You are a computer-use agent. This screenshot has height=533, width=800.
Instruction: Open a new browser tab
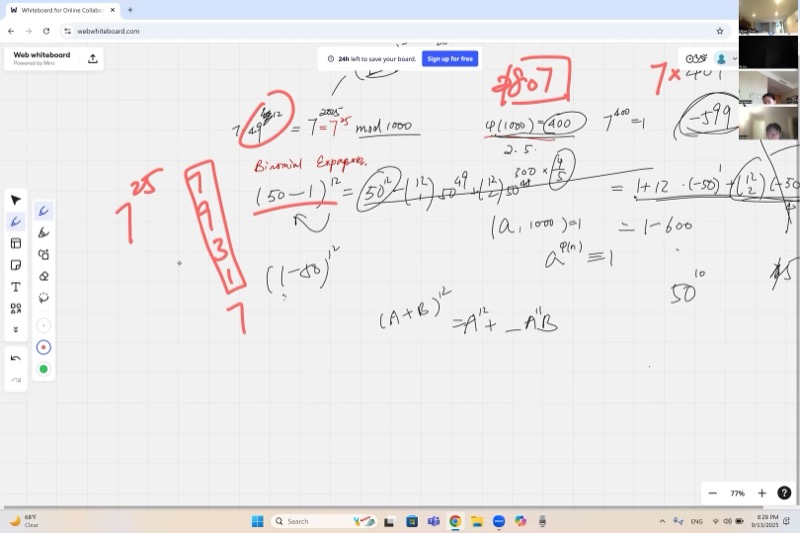[130, 10]
